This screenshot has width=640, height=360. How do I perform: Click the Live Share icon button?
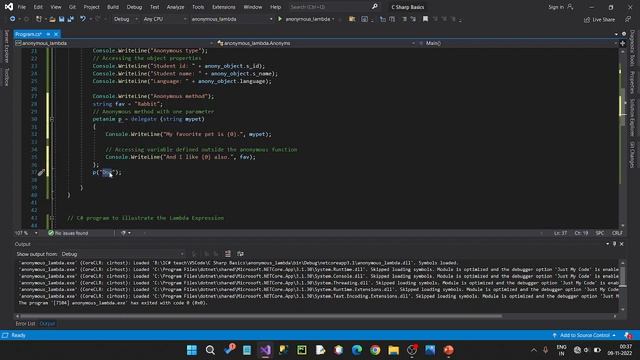coord(599,20)
